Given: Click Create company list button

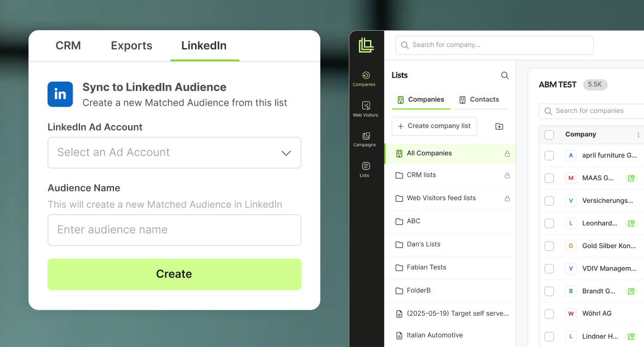Looking at the screenshot, I should [434, 126].
